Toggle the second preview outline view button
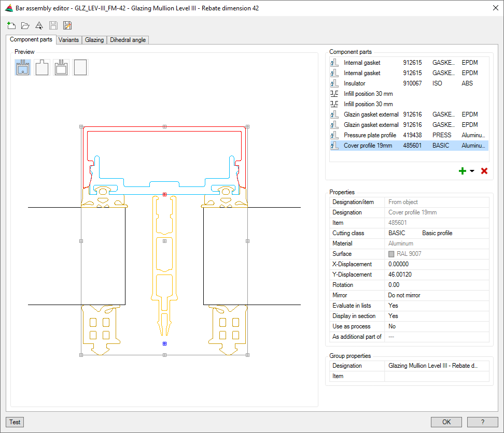Viewport: 504px width, 433px height. [42, 67]
